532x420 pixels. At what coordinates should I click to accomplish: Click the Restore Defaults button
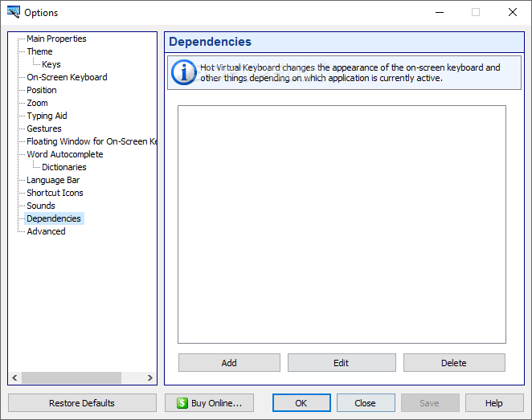tap(82, 403)
